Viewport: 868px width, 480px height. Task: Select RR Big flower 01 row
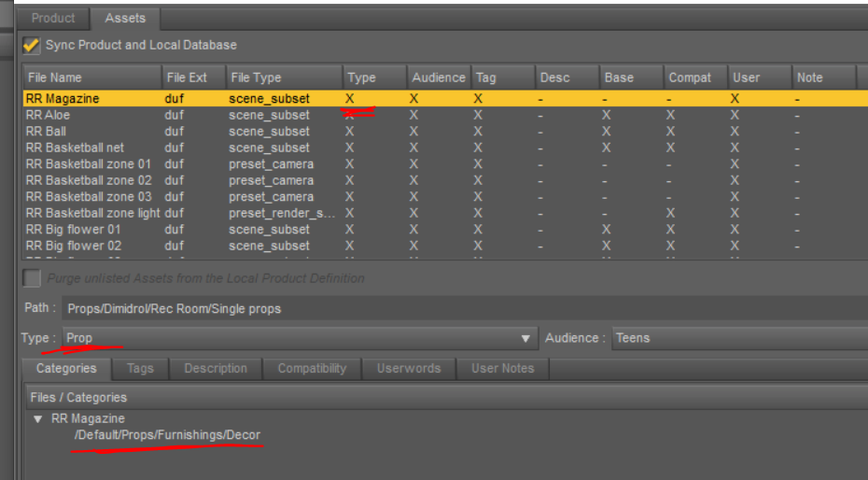point(445,229)
